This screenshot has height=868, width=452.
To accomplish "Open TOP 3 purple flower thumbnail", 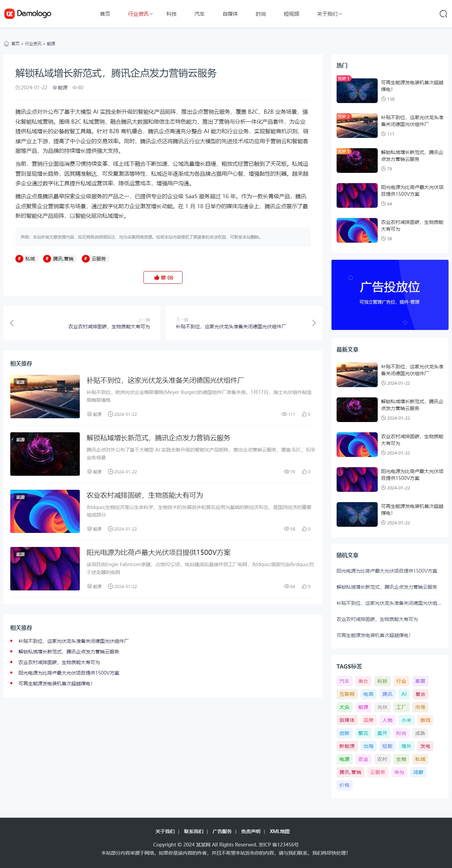I will coord(357,161).
